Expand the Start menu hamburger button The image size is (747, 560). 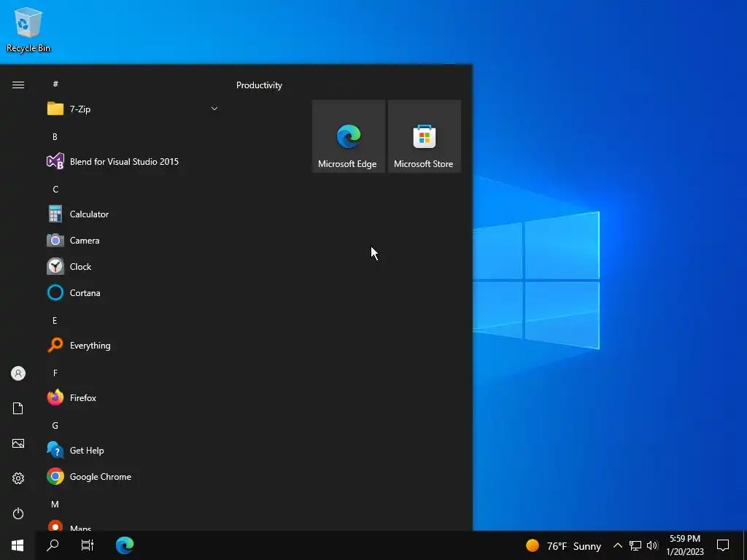click(x=18, y=85)
